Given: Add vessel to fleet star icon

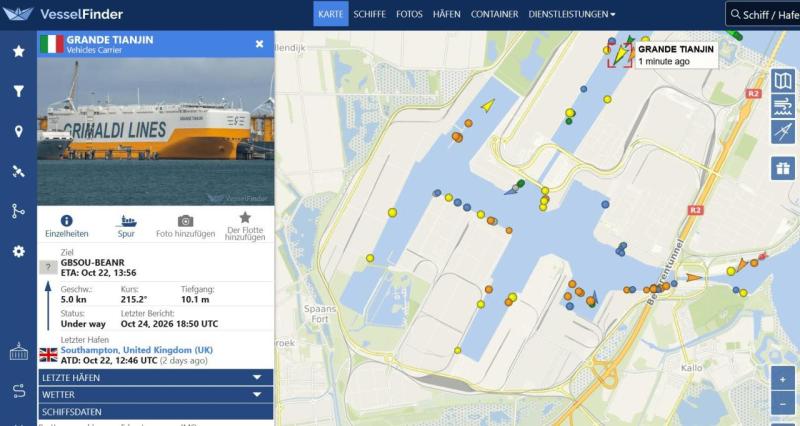Looking at the screenshot, I should (x=245, y=218).
